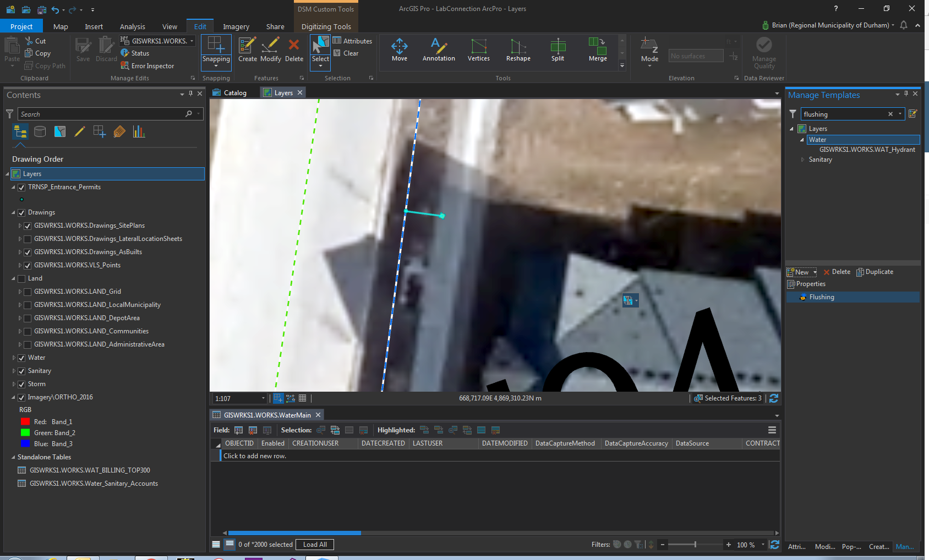This screenshot has width=929, height=560.
Task: Open the attribute table menu
Action: click(x=772, y=430)
